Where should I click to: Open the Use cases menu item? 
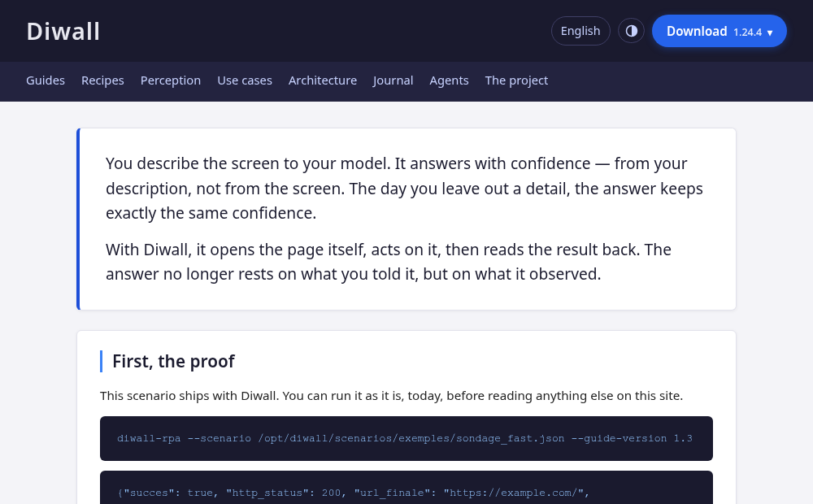245,80
